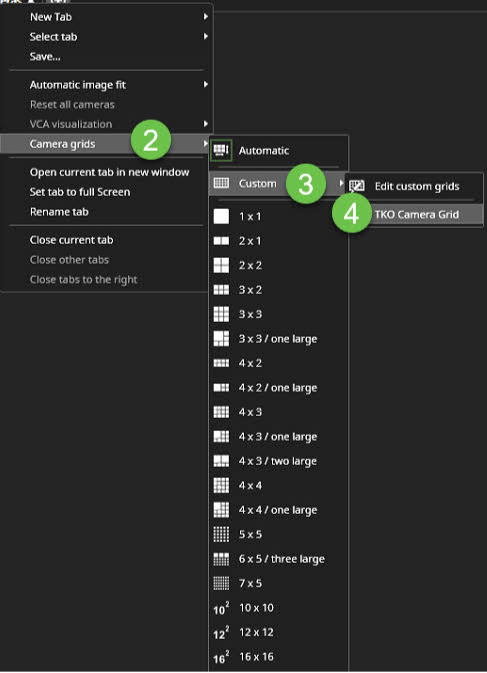The width and height of the screenshot is (487, 673).
Task: Click the Save... menu entry
Action: pos(45,57)
